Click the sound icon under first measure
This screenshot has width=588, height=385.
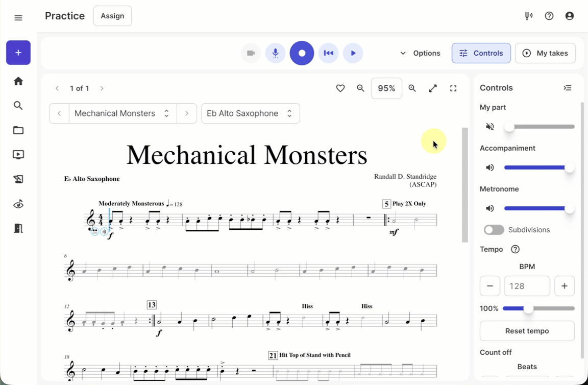104,231
